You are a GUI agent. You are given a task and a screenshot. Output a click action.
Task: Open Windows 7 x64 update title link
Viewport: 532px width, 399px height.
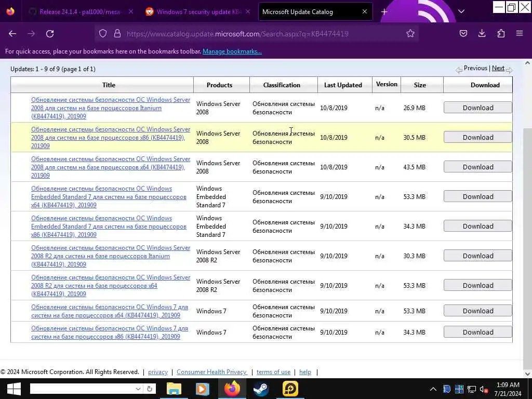click(109, 311)
